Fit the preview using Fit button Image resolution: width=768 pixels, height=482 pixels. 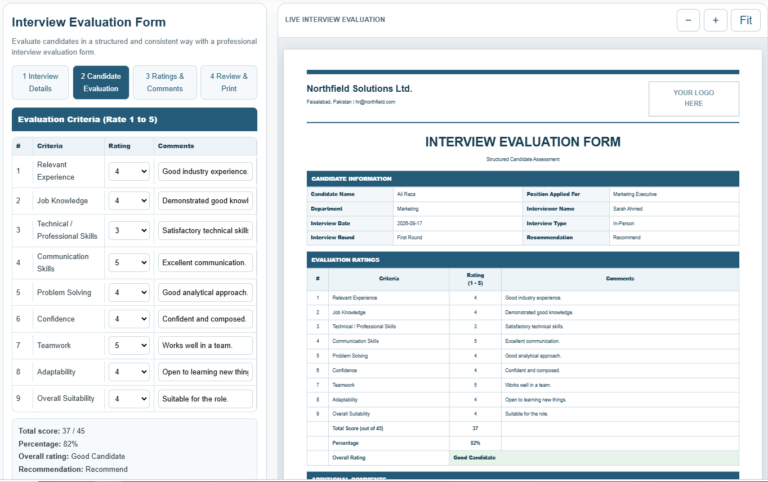pos(745,21)
